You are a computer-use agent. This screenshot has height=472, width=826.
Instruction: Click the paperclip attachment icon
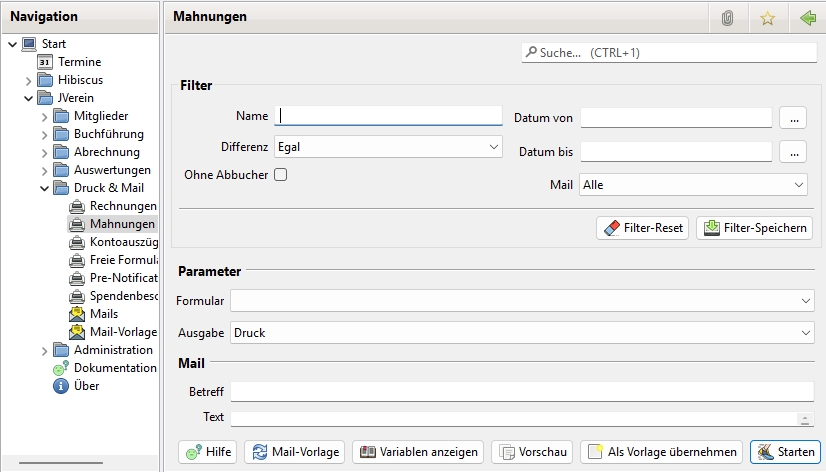tap(727, 17)
